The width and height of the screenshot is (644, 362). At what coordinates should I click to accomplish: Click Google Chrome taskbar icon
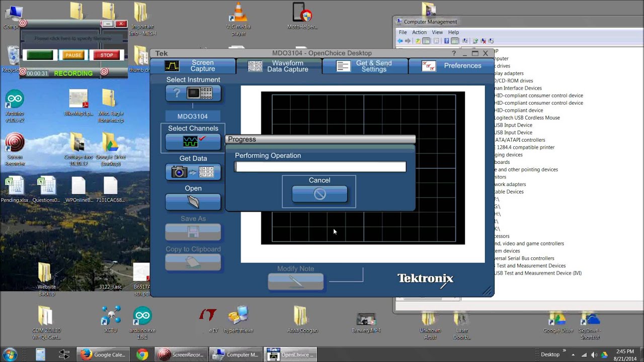point(142,354)
